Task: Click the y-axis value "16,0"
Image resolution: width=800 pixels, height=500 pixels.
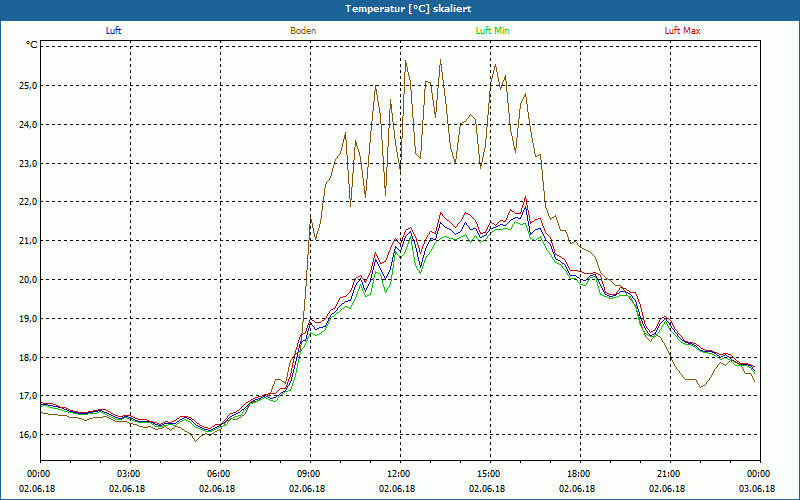Action: click(x=29, y=435)
